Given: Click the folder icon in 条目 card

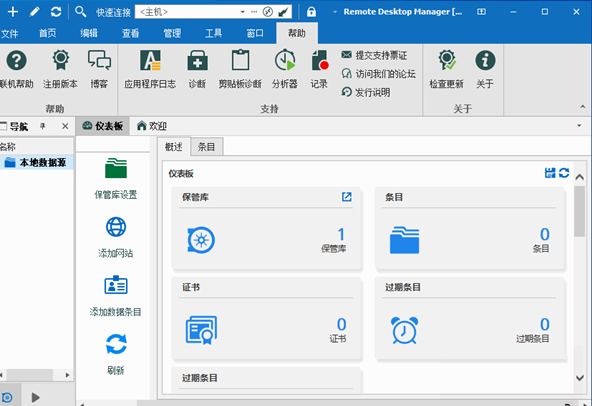Looking at the screenshot, I should coord(404,240).
